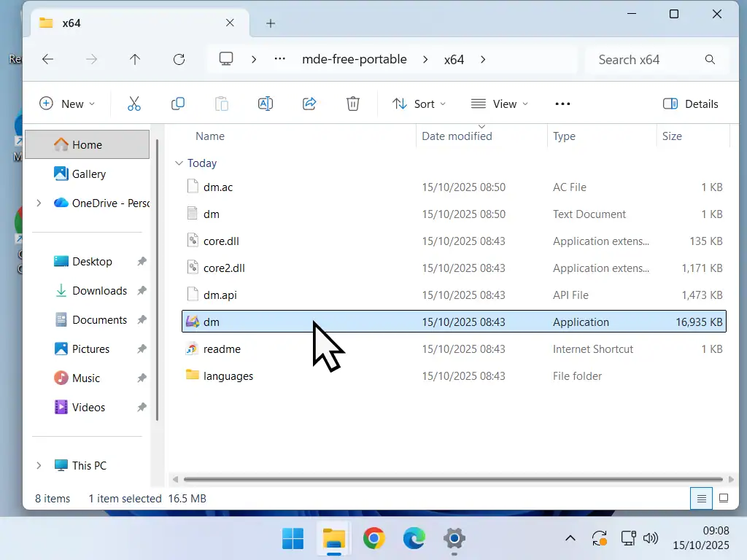This screenshot has width=747, height=560.
Task: Toggle the Details pane button
Action: pyautogui.click(x=691, y=104)
